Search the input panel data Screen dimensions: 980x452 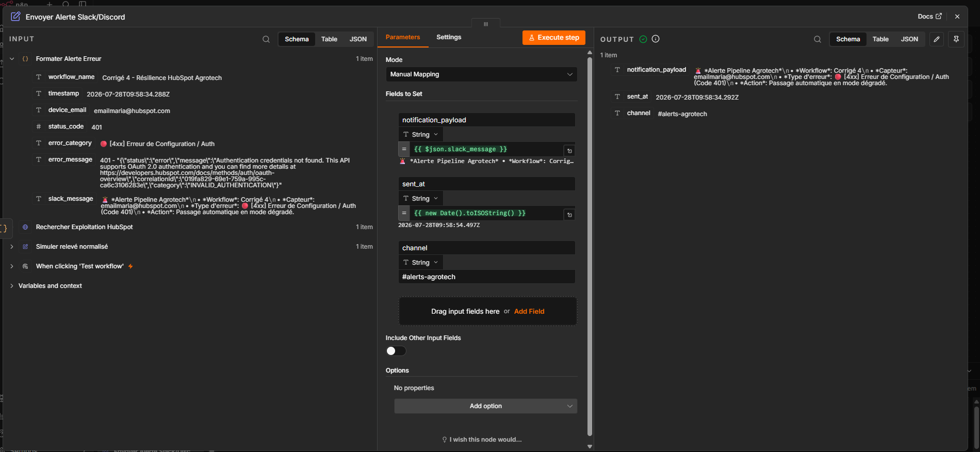pyautogui.click(x=266, y=39)
